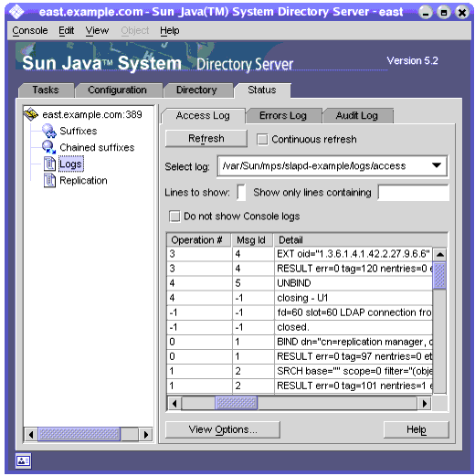The width and height of the screenshot is (475, 476).
Task: Click the tree panel scroll left arrow
Action: 31,434
